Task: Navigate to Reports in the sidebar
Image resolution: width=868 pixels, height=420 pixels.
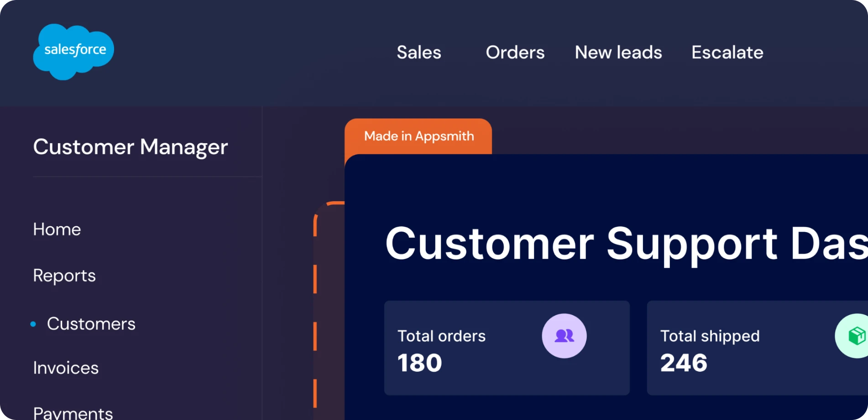Action: click(x=64, y=275)
